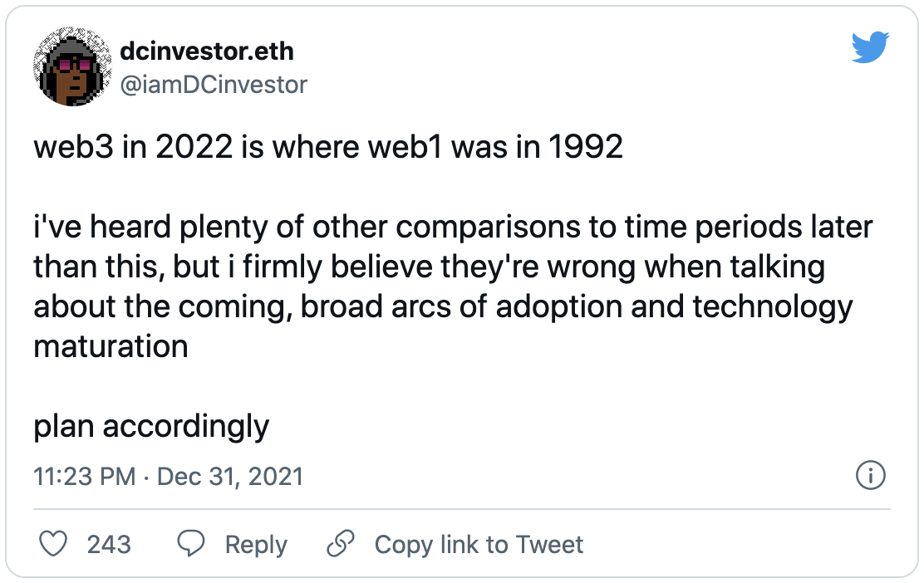The width and height of the screenshot is (924, 583).
Task: Open the info circle icon
Action: coord(870,476)
